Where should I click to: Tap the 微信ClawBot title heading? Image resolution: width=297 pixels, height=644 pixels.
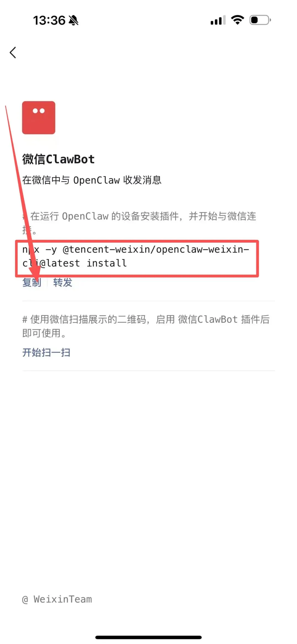coord(58,159)
